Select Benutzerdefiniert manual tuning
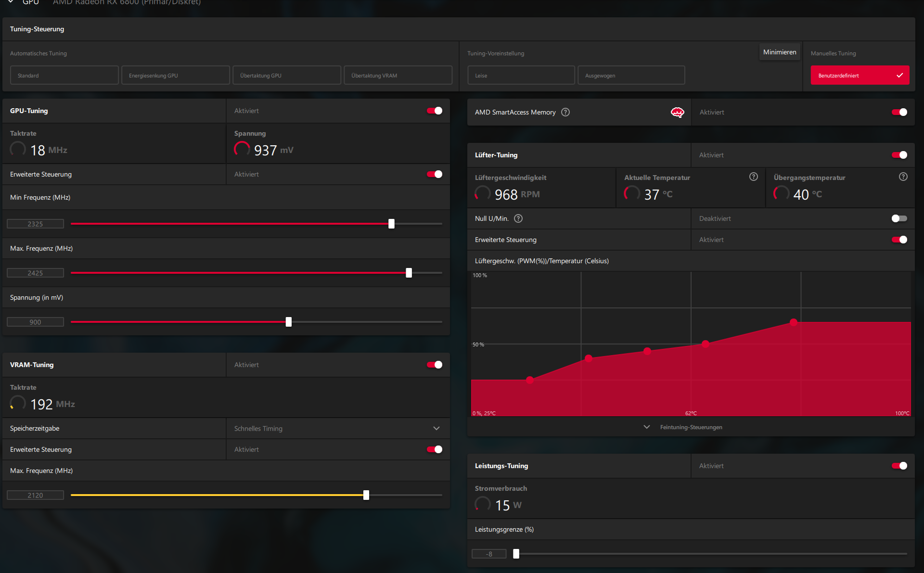This screenshot has height=573, width=924. [860, 76]
